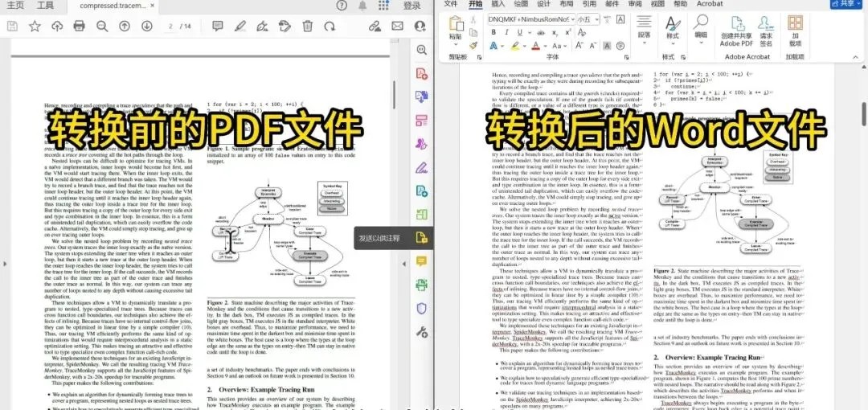Viewport: 868px width, 410px height.
Task: Open the Acrobat apps grid
Action: tap(383, 6)
